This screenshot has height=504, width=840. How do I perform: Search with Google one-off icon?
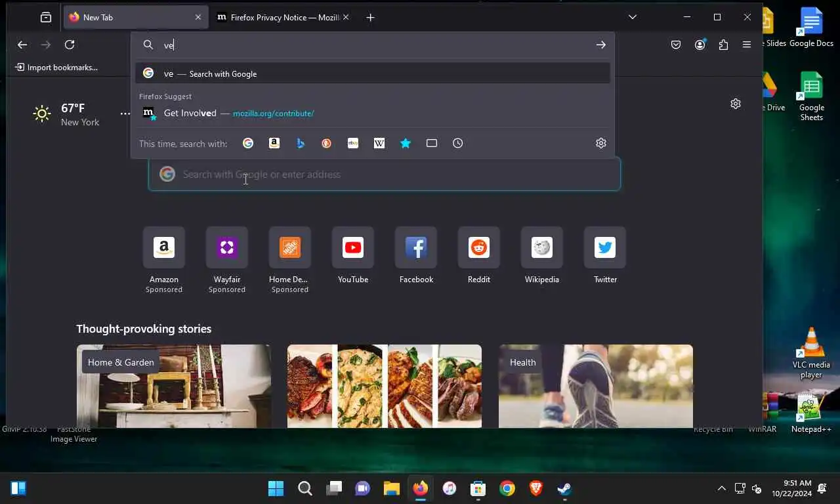click(248, 143)
